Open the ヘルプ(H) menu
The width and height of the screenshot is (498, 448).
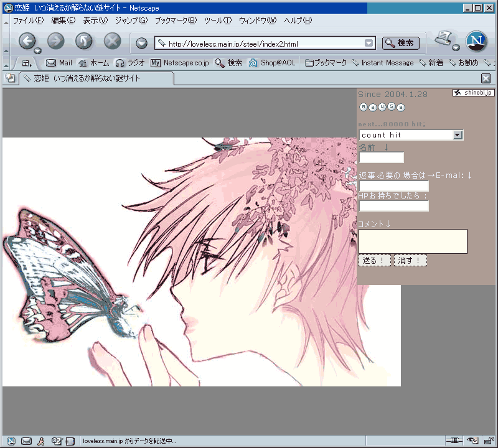click(298, 21)
